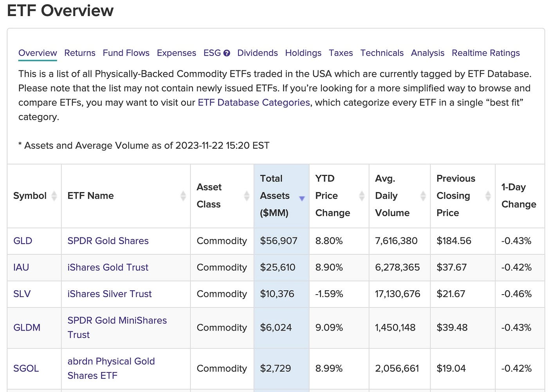Open the GLD symbol link

pos(23,241)
